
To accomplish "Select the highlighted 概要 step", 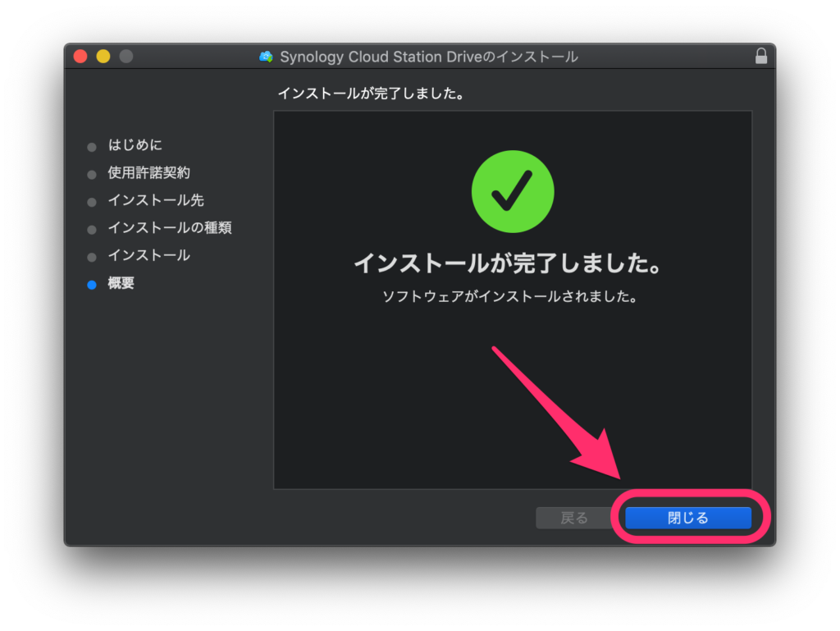I will pos(121,284).
